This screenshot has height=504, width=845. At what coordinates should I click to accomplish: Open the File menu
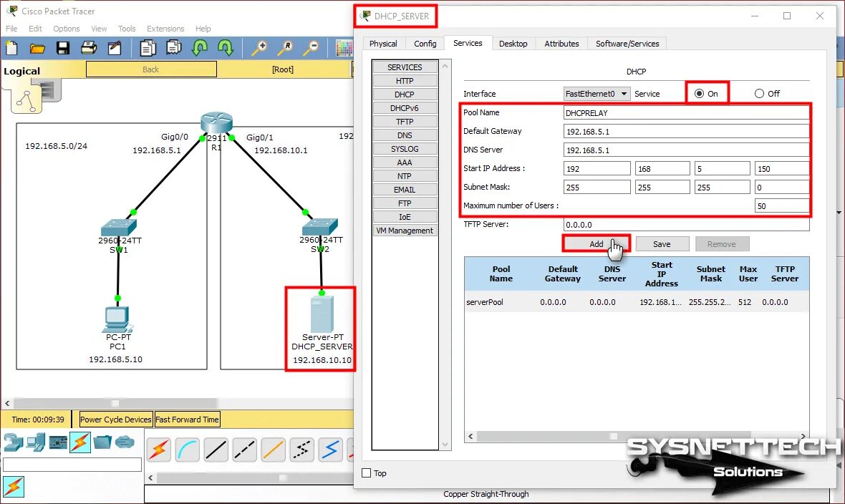(11, 29)
